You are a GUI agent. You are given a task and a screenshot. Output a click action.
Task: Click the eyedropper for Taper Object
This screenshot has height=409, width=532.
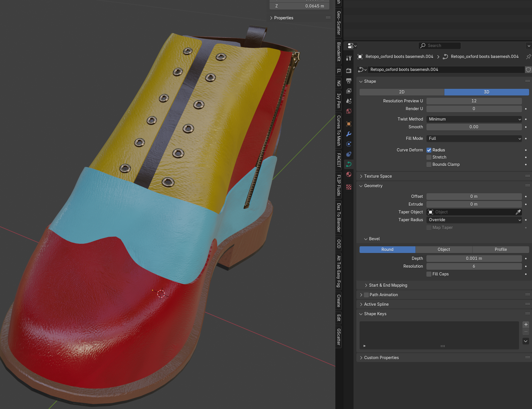tap(518, 212)
